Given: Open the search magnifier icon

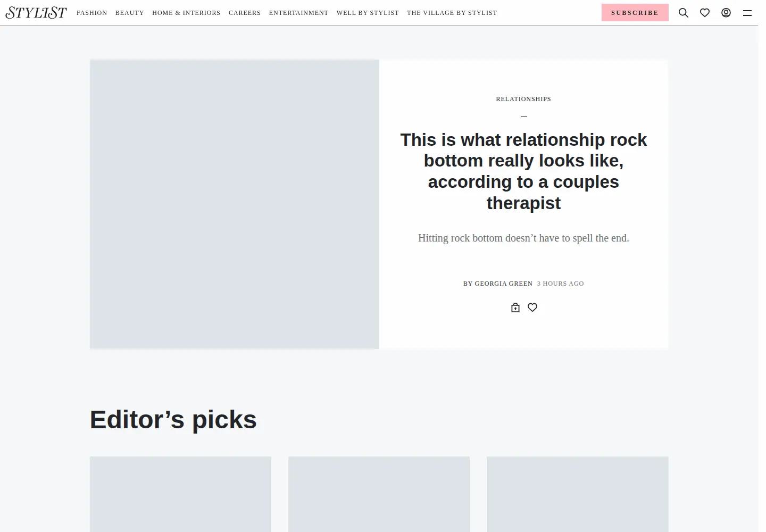Looking at the screenshot, I should click(x=684, y=13).
